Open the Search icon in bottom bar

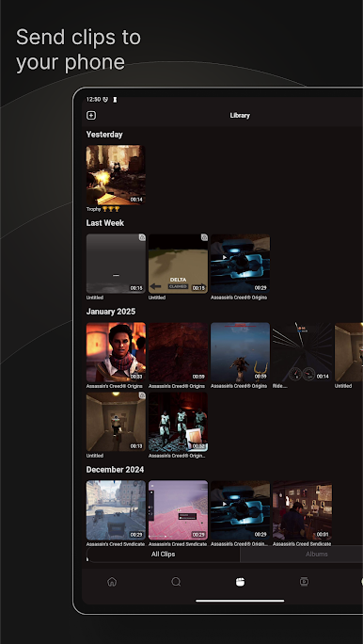pyautogui.click(x=176, y=582)
